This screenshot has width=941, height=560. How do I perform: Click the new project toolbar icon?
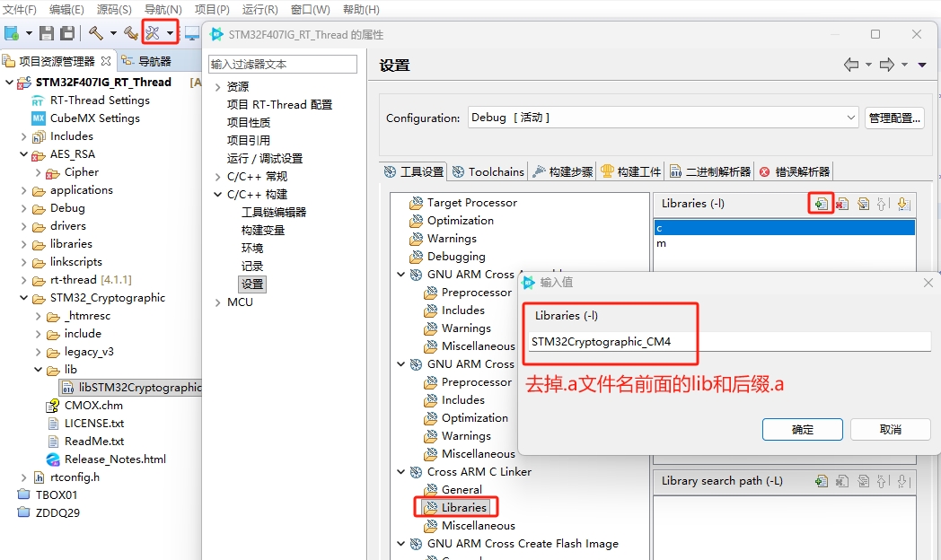click(x=12, y=33)
